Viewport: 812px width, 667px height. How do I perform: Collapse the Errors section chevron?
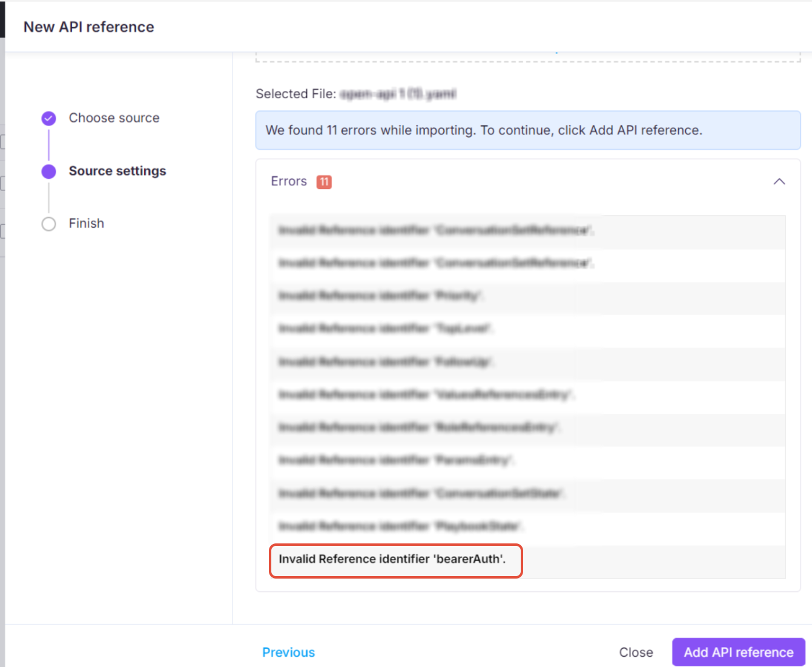point(779,182)
